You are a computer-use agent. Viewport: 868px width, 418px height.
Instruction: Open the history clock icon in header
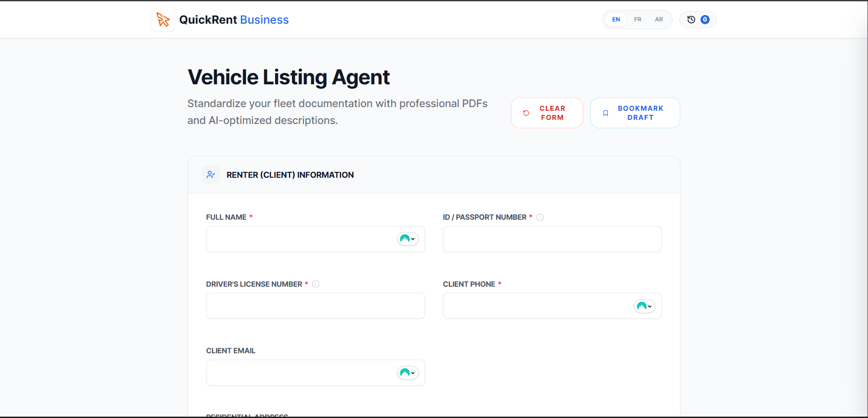(690, 19)
